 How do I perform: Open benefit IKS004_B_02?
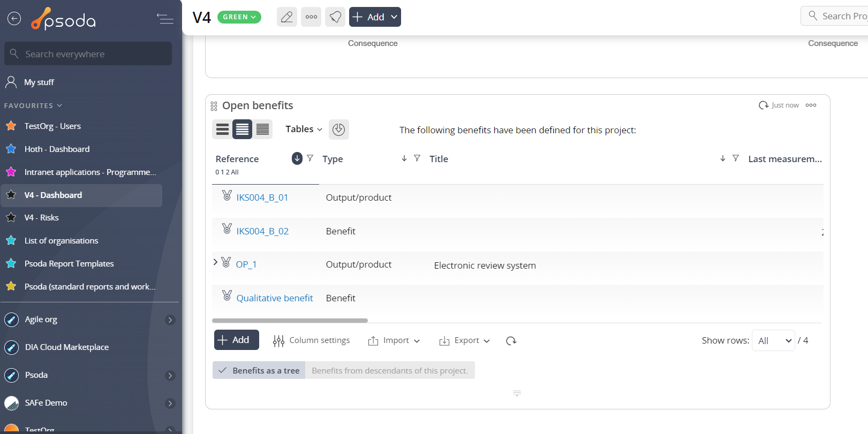(x=262, y=231)
